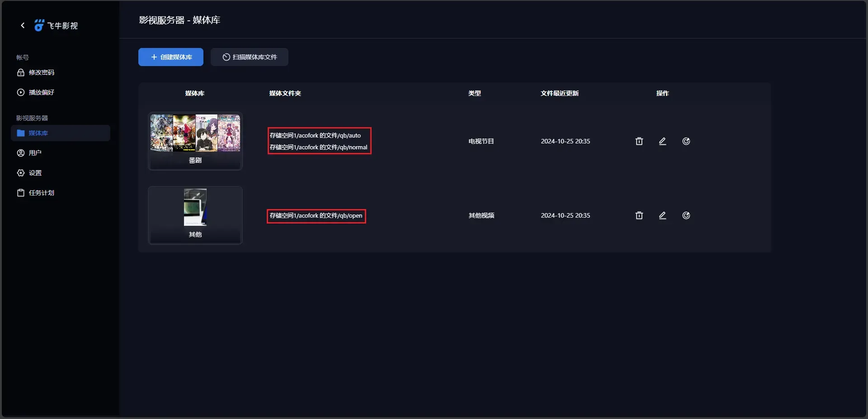Click the qb/open folder path
The width and height of the screenshot is (868, 419).
click(316, 216)
